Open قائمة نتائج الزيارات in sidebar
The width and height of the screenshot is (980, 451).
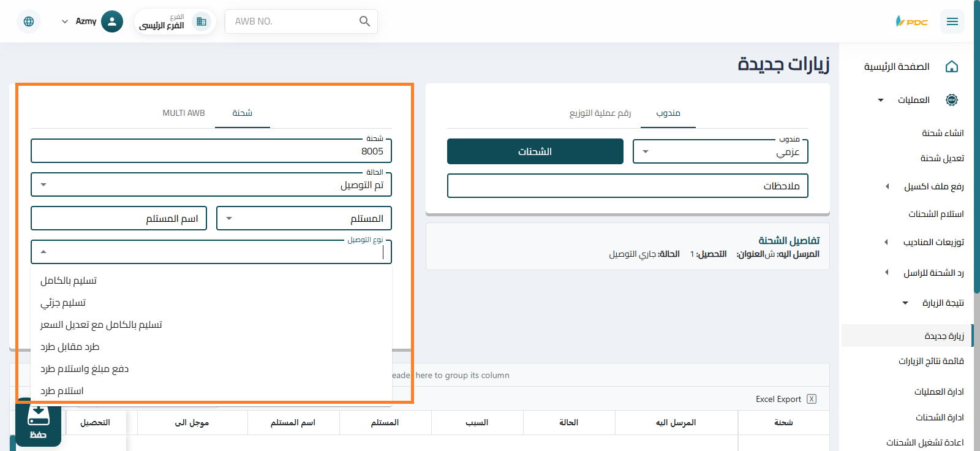(930, 361)
